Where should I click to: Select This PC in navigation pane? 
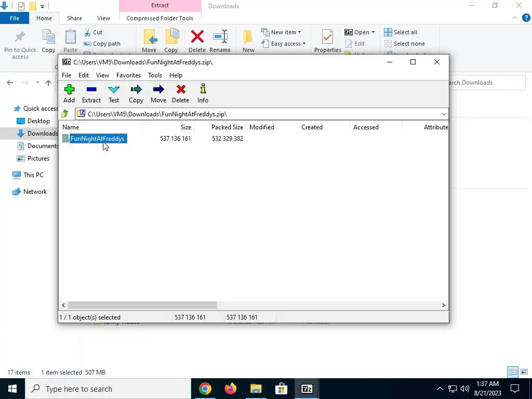click(x=28, y=175)
